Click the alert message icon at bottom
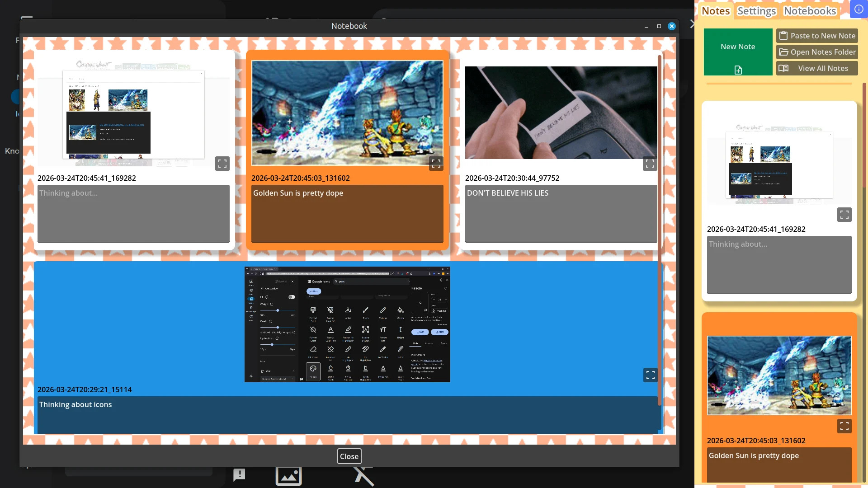Image resolution: width=868 pixels, height=488 pixels. pos(239,475)
